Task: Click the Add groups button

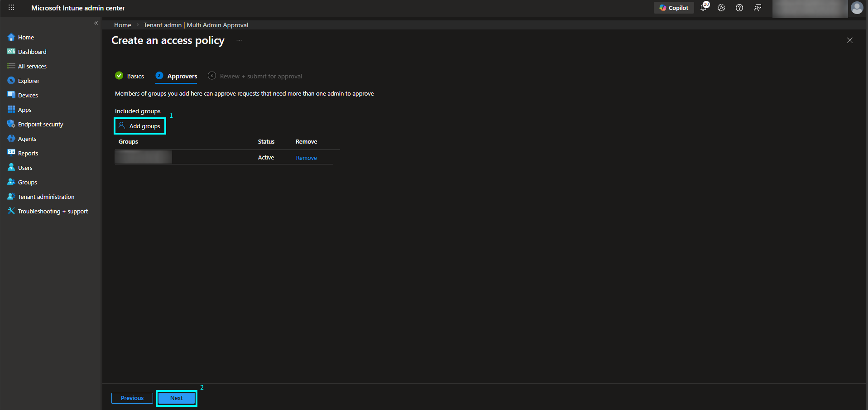Action: point(140,126)
